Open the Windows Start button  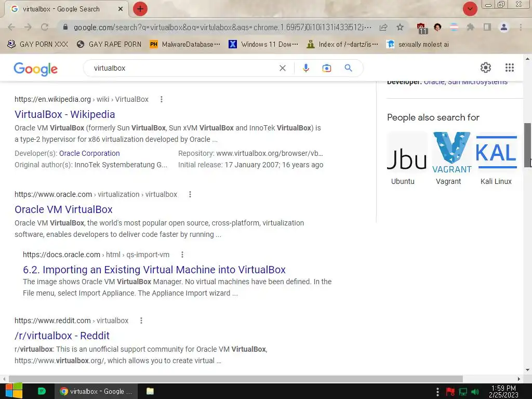14,391
